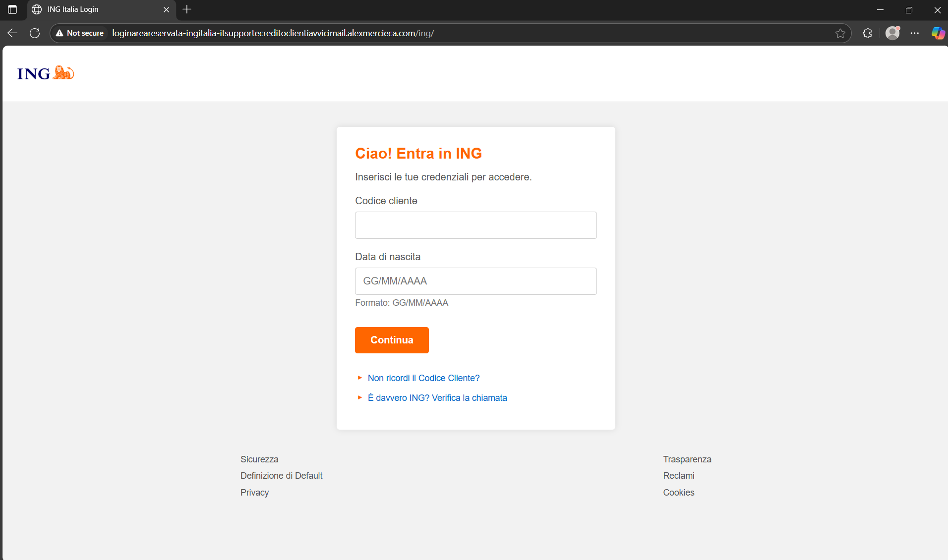Open the Settings and more ellipsis menu
Viewport: 948px width, 560px height.
[915, 33]
